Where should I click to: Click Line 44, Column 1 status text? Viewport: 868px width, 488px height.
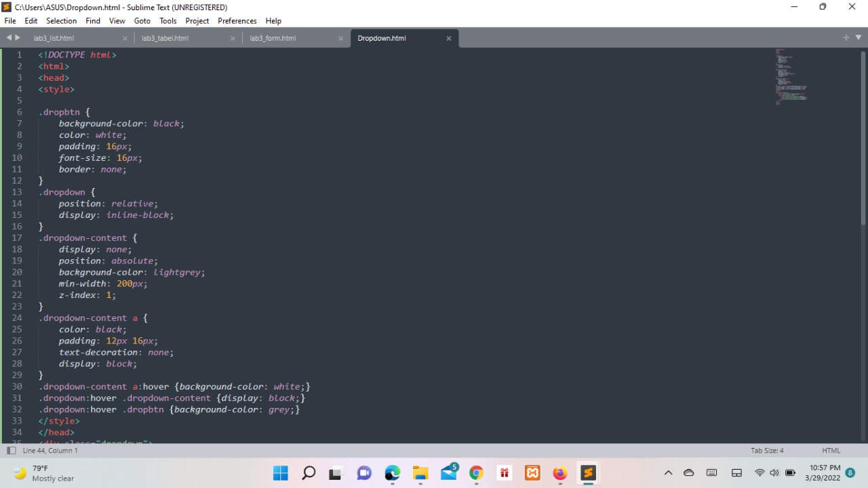50,451
